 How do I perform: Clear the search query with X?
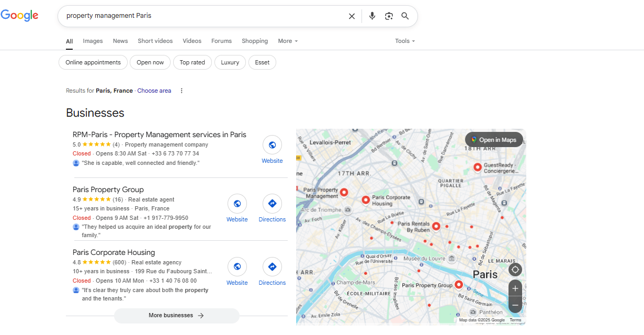coord(352,16)
